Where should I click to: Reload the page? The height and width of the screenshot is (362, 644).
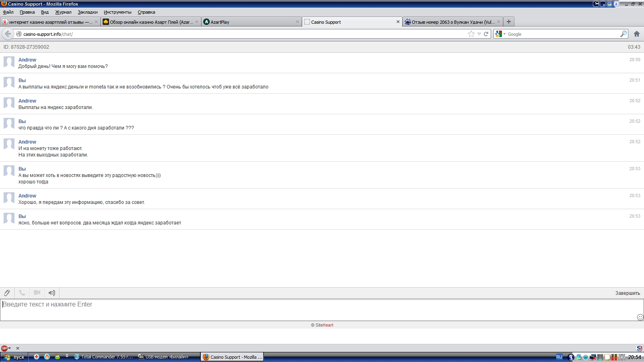(486, 34)
